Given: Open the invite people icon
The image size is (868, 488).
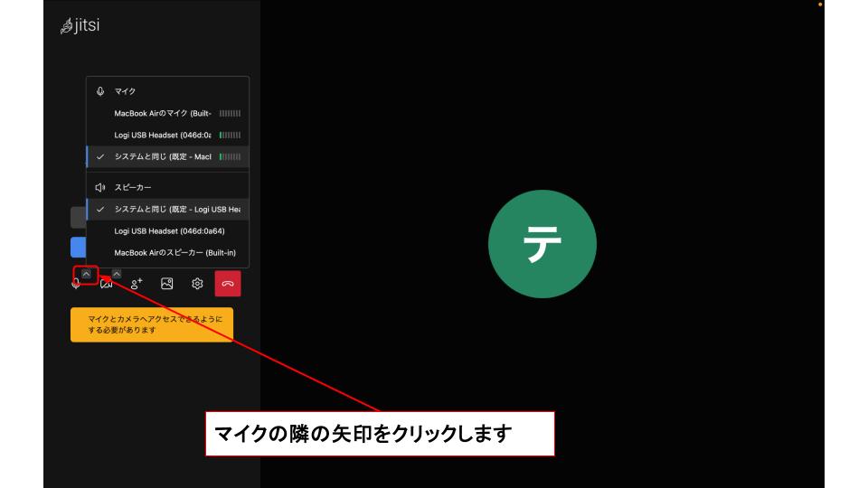Looking at the screenshot, I should pyautogui.click(x=137, y=284).
